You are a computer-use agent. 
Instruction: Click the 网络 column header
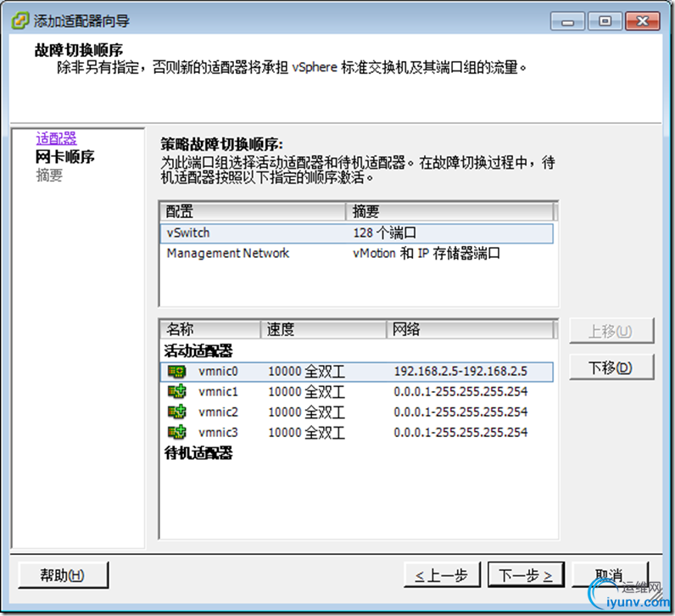pyautogui.click(x=470, y=329)
